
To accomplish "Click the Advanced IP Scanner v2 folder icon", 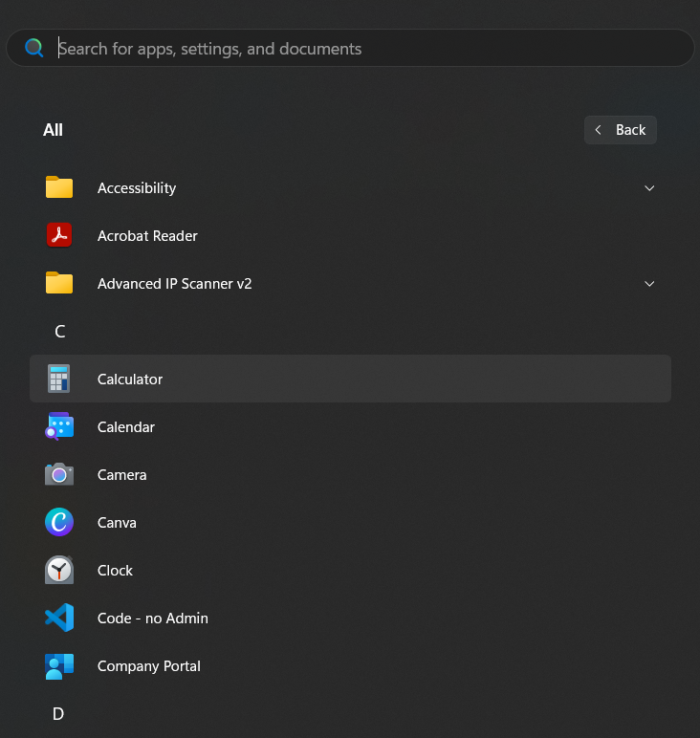I will pos(59,283).
